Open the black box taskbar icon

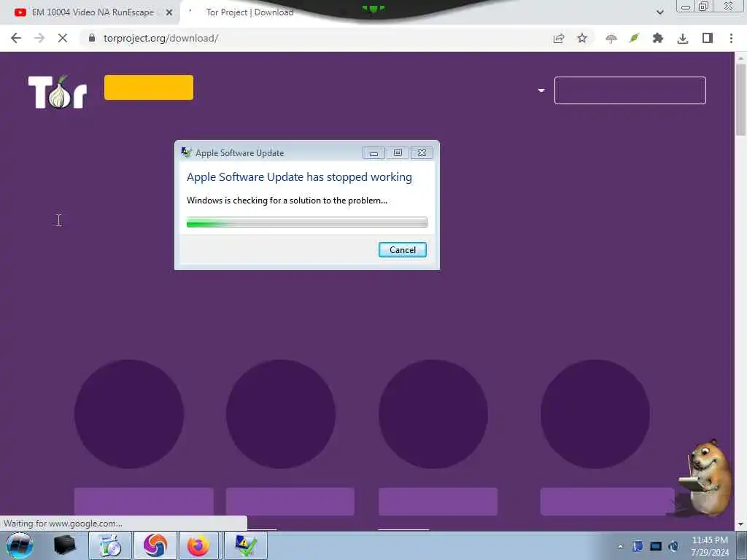(64, 545)
